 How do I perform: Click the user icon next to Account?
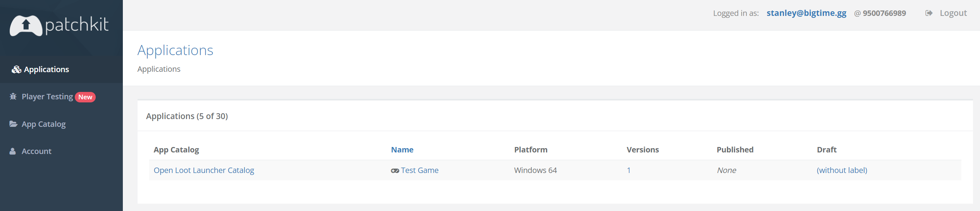point(13,151)
